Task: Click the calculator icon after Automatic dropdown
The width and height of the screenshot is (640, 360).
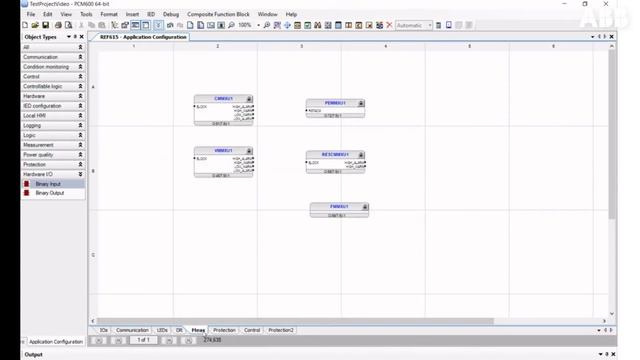Action: (x=438, y=25)
